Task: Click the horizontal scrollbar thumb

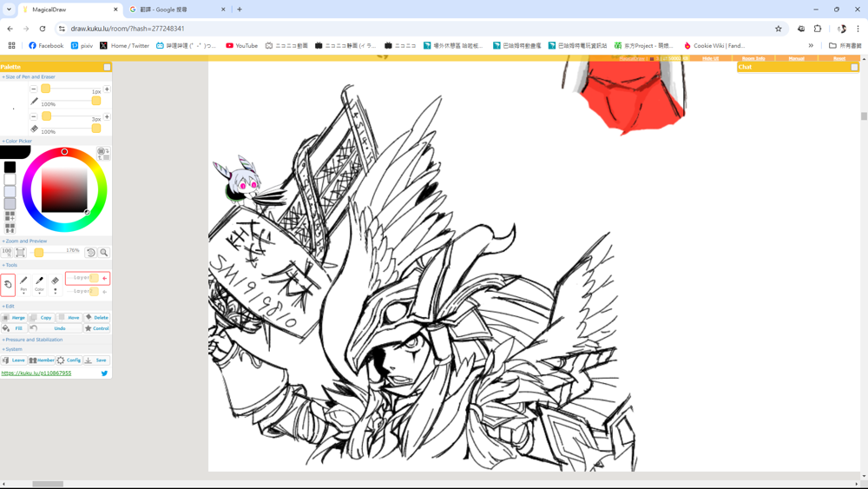Action: tap(48, 484)
